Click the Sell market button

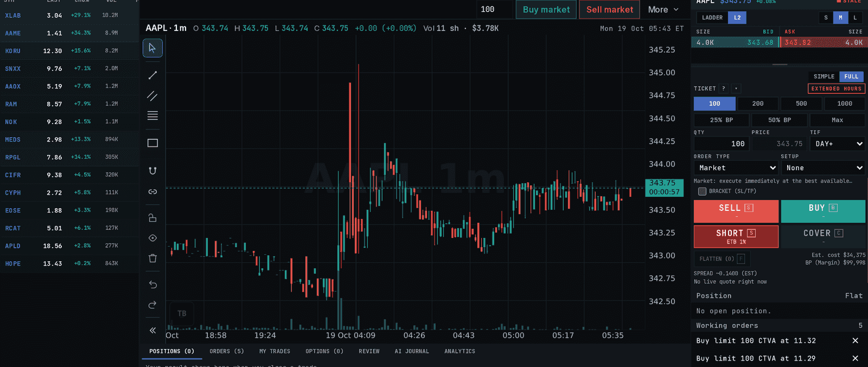pos(610,9)
